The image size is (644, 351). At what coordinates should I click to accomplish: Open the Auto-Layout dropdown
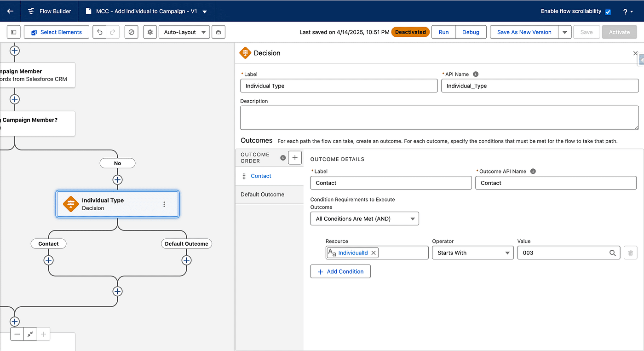coord(184,32)
